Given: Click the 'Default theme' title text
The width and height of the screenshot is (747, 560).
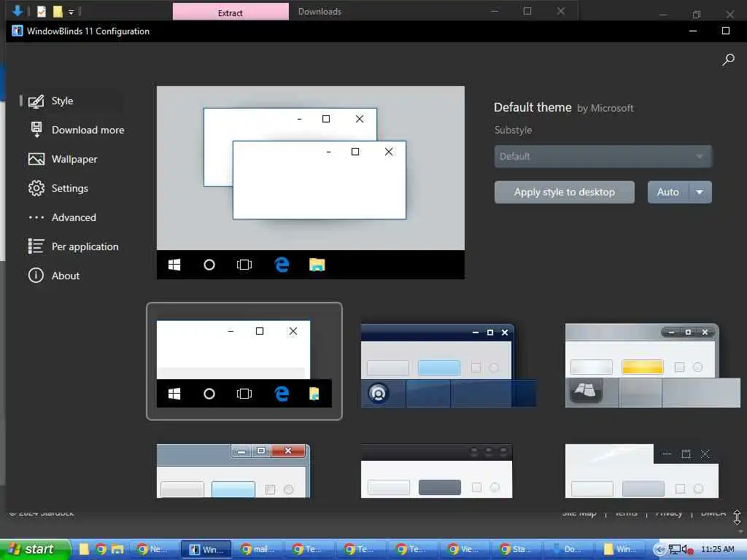Looking at the screenshot, I should point(532,107).
